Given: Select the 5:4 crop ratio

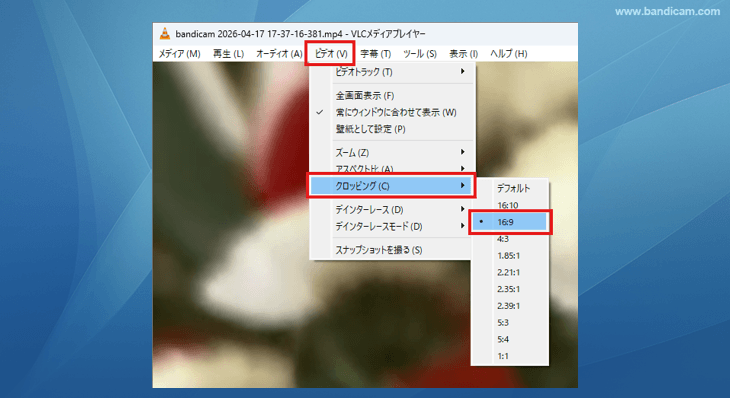Looking at the screenshot, I should (x=510, y=339).
